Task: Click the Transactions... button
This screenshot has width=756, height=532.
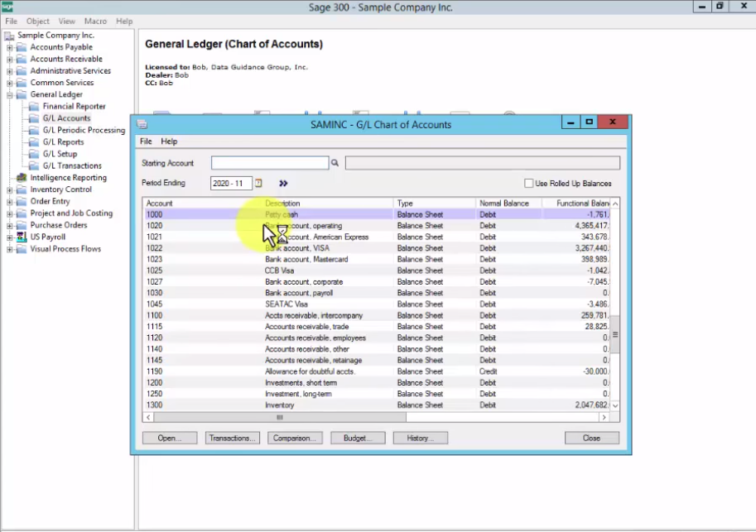Action: click(233, 439)
